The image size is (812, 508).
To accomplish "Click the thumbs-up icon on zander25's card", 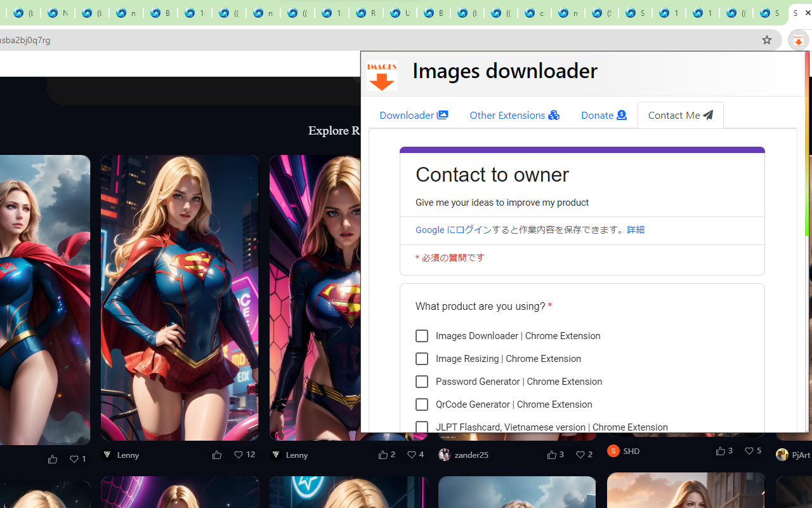I will (x=551, y=455).
